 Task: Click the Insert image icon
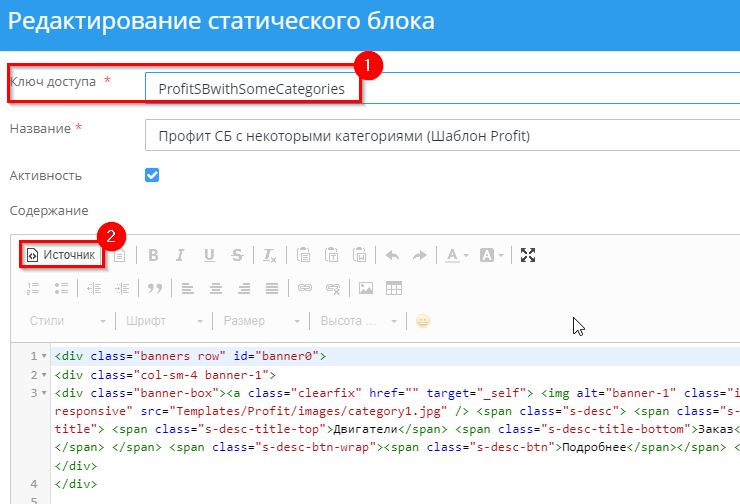click(x=366, y=288)
